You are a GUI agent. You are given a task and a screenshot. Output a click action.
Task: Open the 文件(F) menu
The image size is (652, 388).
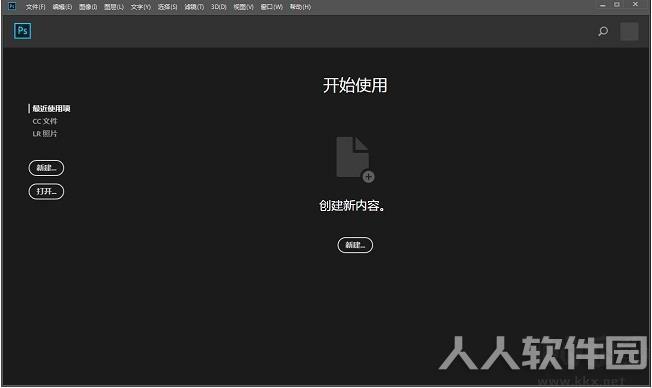35,7
